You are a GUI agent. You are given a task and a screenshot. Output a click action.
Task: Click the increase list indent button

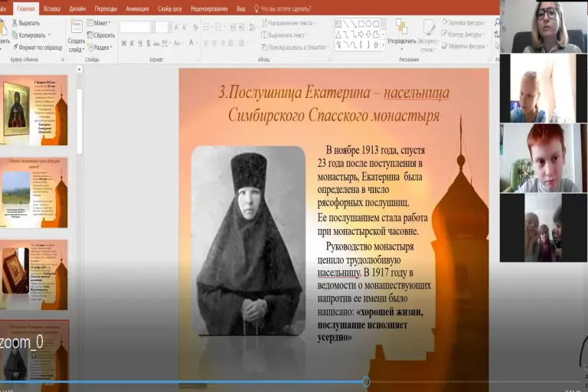coord(242,27)
